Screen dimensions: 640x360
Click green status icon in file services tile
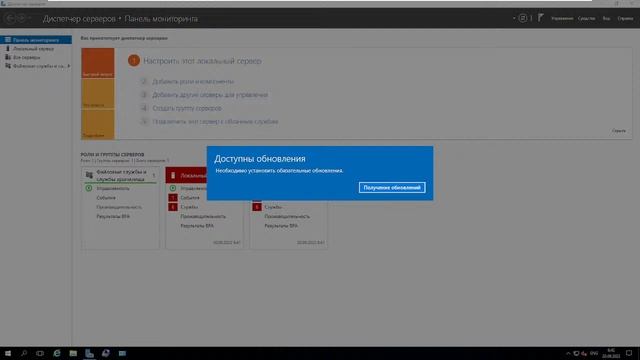[89, 188]
